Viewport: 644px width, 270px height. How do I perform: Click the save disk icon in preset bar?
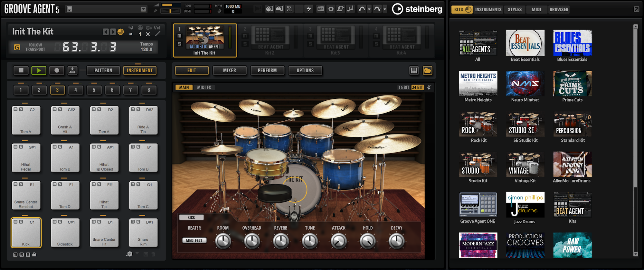click(x=69, y=9)
